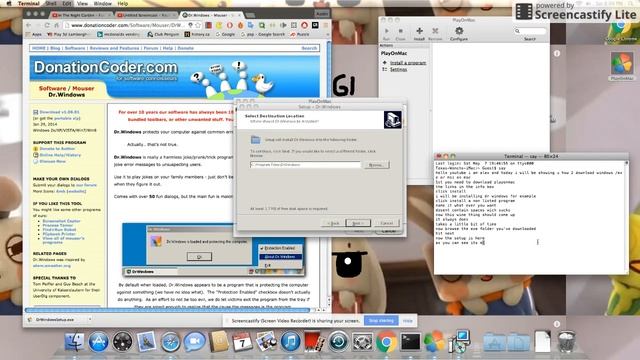Open Time Machine icon in Dock
Image resolution: width=640 pixels, height=360 pixels.
pyautogui.click(x=338, y=342)
